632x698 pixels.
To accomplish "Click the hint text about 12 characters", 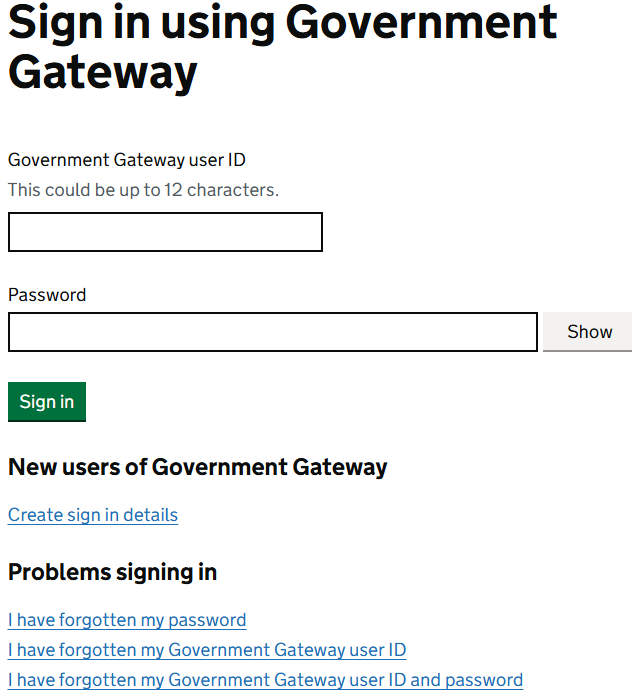I will coord(143,190).
